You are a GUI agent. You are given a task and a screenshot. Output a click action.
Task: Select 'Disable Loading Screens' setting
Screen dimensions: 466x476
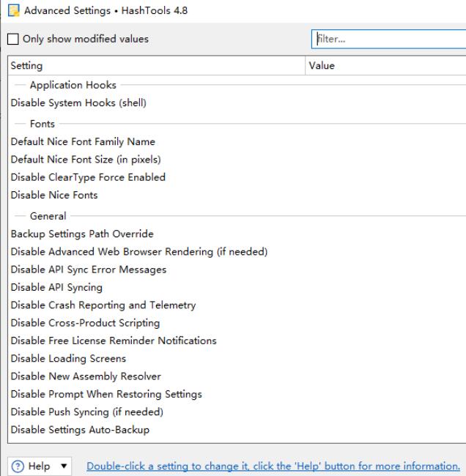[x=68, y=359]
